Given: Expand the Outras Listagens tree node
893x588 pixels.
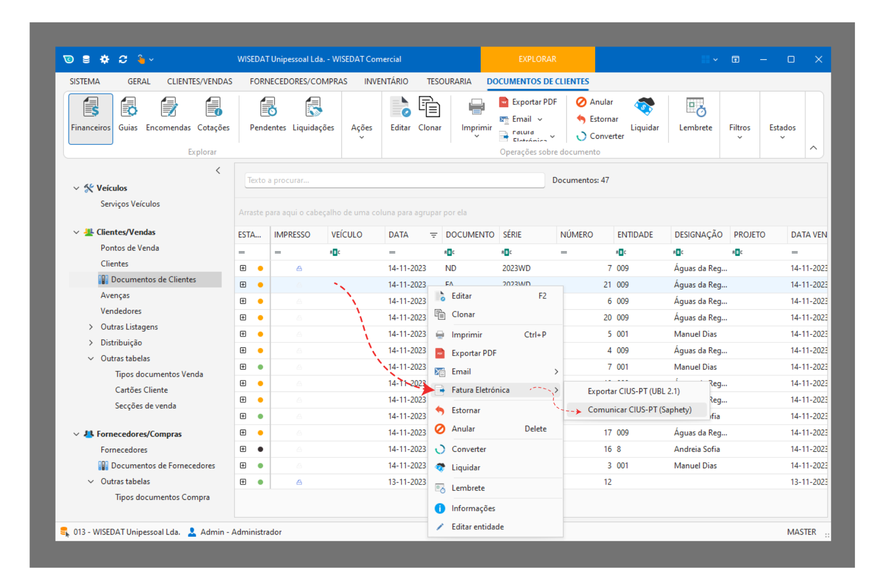Looking at the screenshot, I should pos(91,327).
